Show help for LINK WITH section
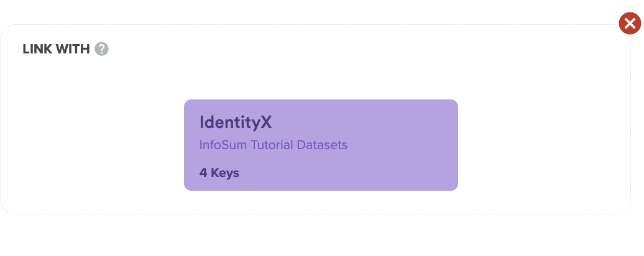644x256 pixels. click(101, 49)
